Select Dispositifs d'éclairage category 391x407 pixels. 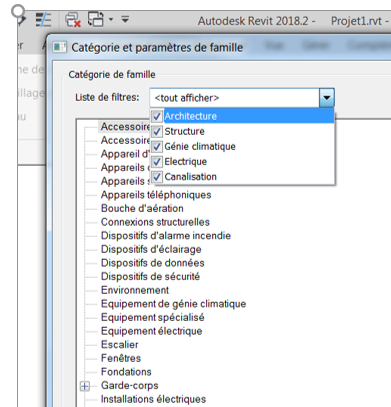click(151, 249)
